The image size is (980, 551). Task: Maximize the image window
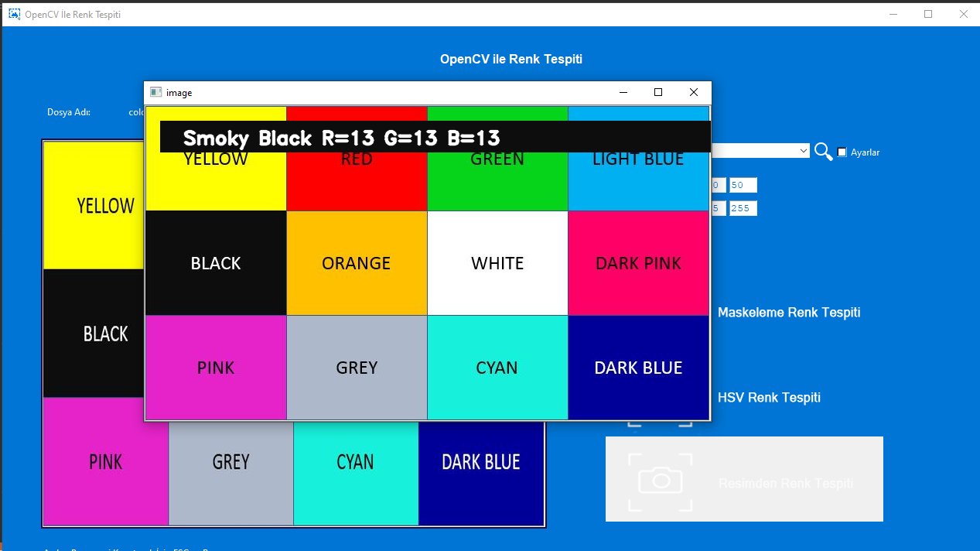tap(658, 92)
